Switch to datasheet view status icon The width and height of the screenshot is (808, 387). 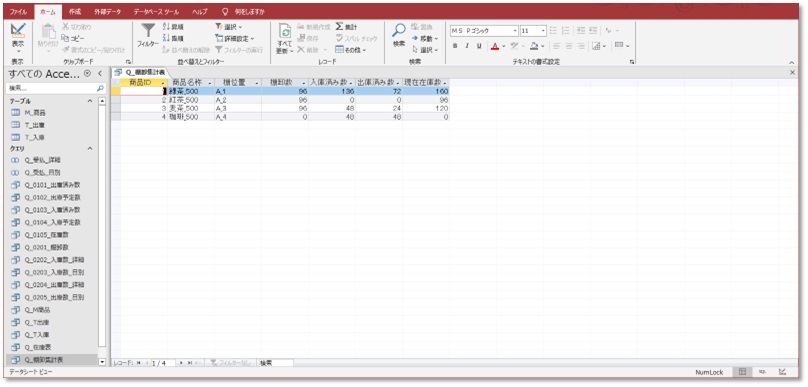pos(742,372)
